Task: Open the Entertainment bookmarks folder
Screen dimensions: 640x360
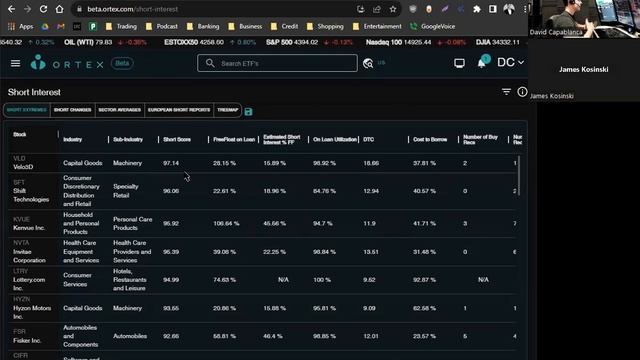Action: (377, 27)
